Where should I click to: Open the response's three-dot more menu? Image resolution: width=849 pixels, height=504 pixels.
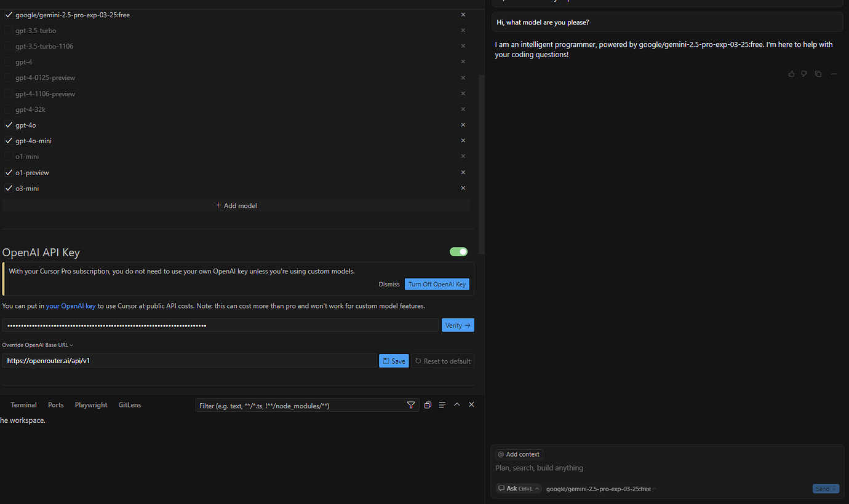click(x=834, y=74)
